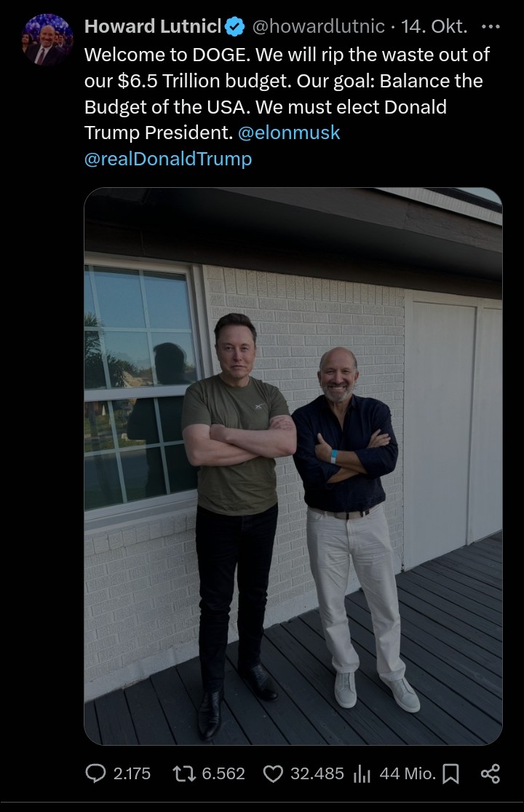
Task: Click the reply speech bubble icon
Action: point(95,773)
